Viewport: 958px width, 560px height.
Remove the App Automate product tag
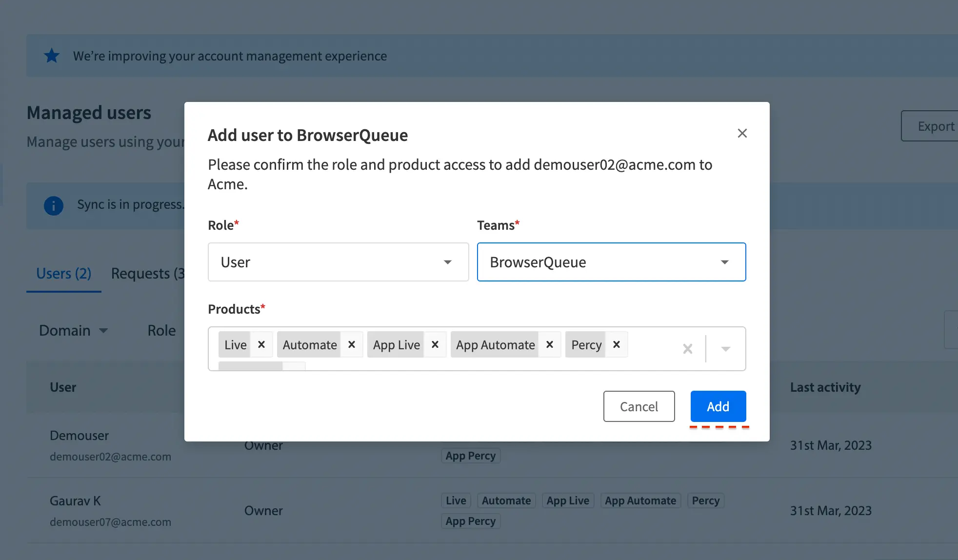[x=550, y=345]
